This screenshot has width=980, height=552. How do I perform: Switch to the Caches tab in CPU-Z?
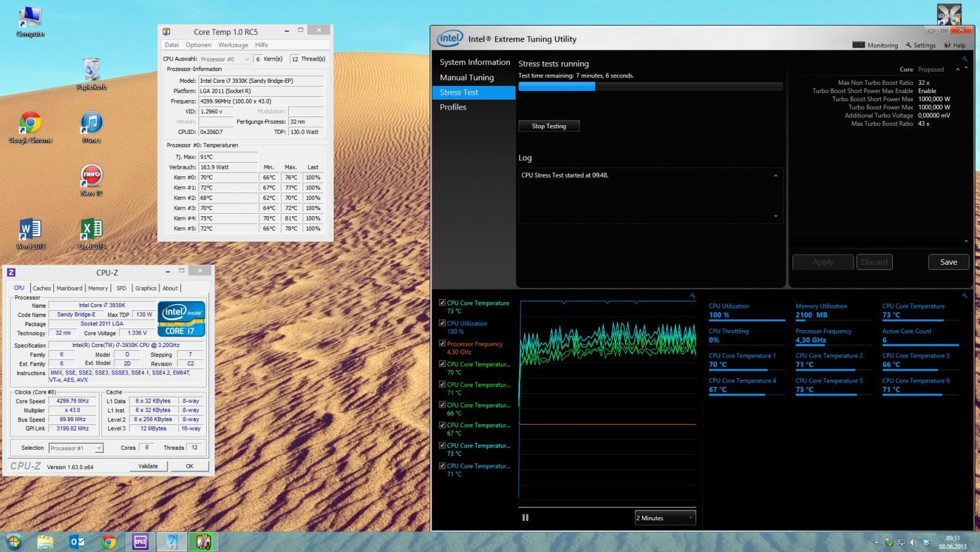coord(42,288)
